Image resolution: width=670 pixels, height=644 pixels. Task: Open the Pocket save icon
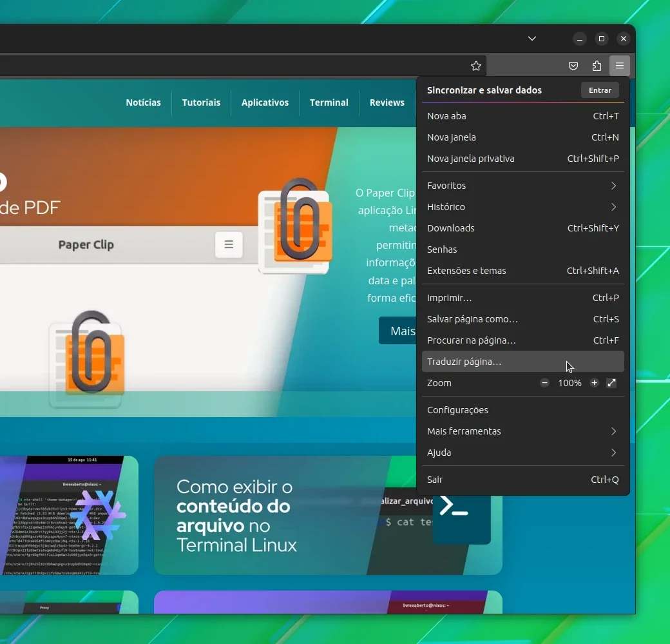point(573,66)
